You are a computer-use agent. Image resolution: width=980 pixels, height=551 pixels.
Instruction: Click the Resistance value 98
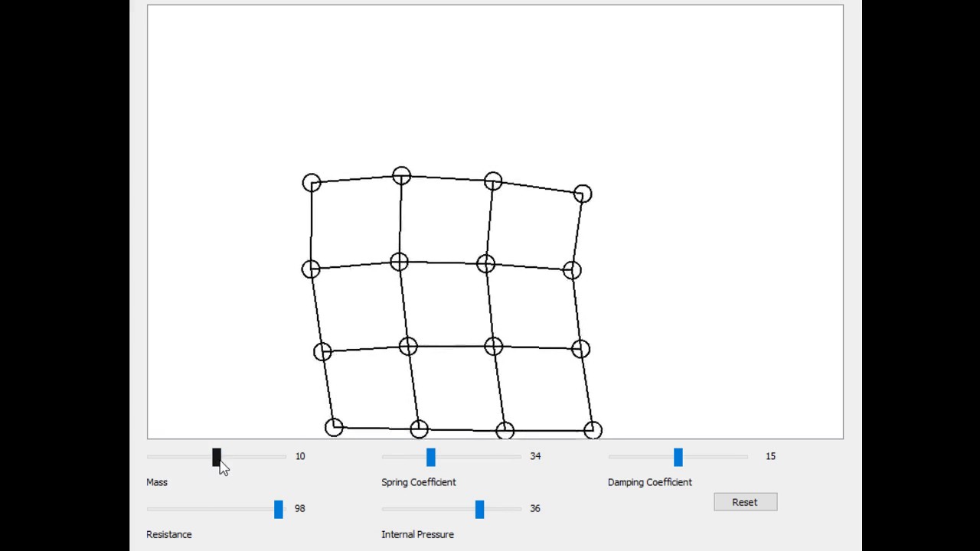300,508
